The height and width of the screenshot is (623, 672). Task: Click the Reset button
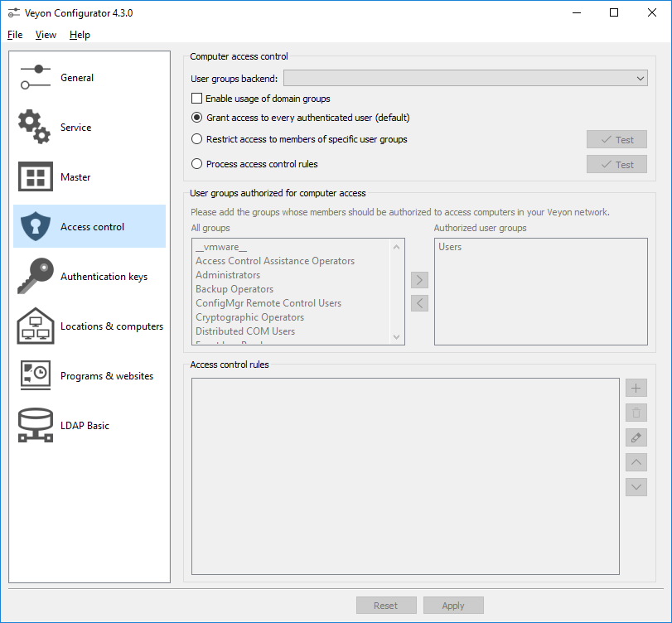click(x=386, y=606)
